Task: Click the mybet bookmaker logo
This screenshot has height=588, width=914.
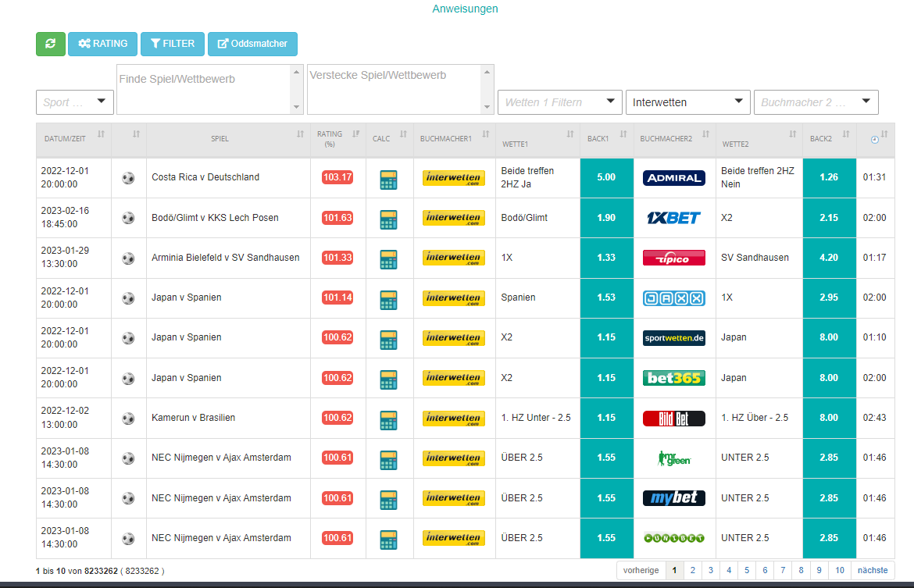Action: pos(674,498)
